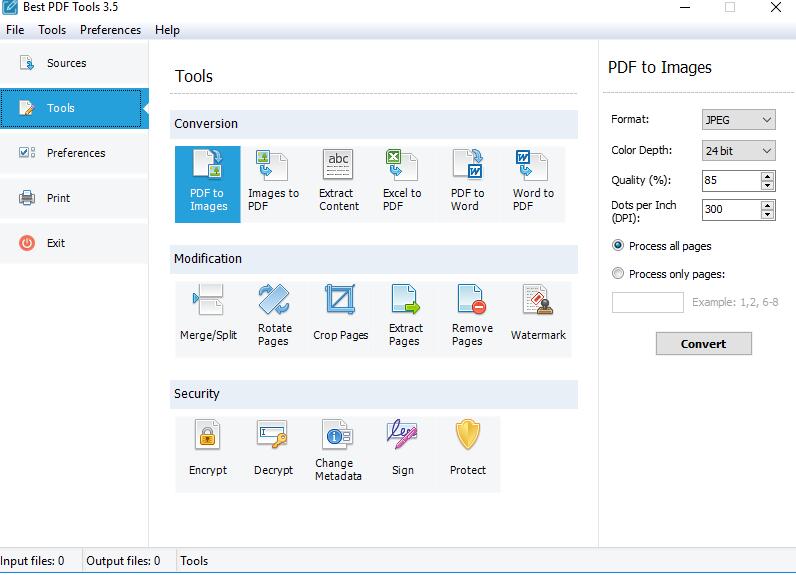Decrease the DPI value with down arrow
This screenshot has width=796, height=575.
(768, 214)
